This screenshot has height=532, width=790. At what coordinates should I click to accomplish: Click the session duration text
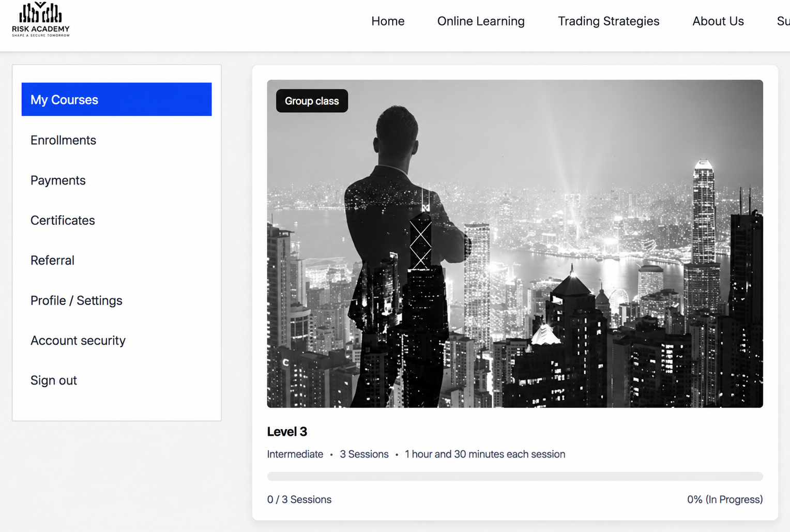pyautogui.click(x=485, y=454)
